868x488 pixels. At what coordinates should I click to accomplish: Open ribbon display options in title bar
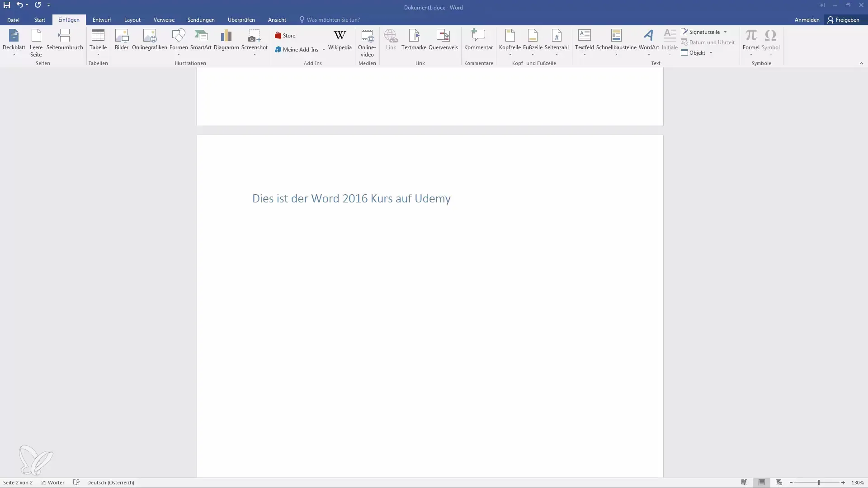coord(821,5)
